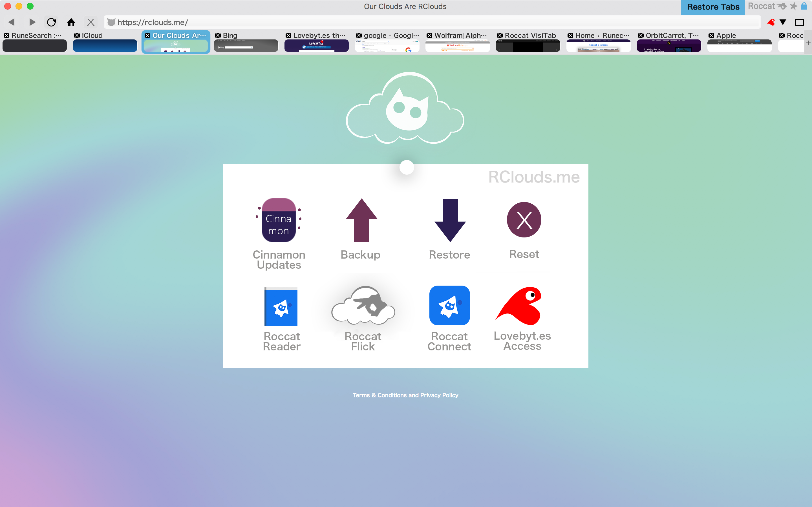
Task: Open Roccat Reader
Action: coord(281,306)
